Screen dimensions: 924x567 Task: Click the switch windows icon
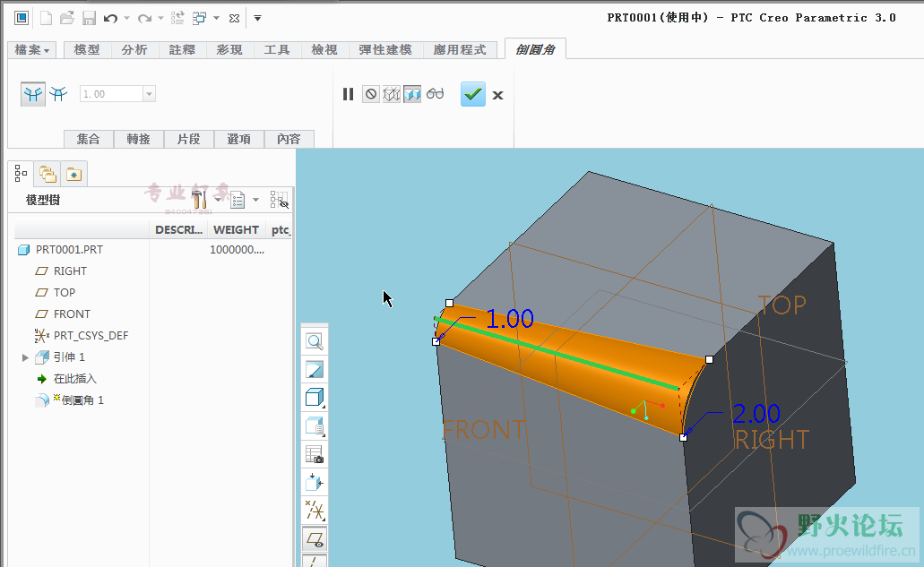(200, 18)
